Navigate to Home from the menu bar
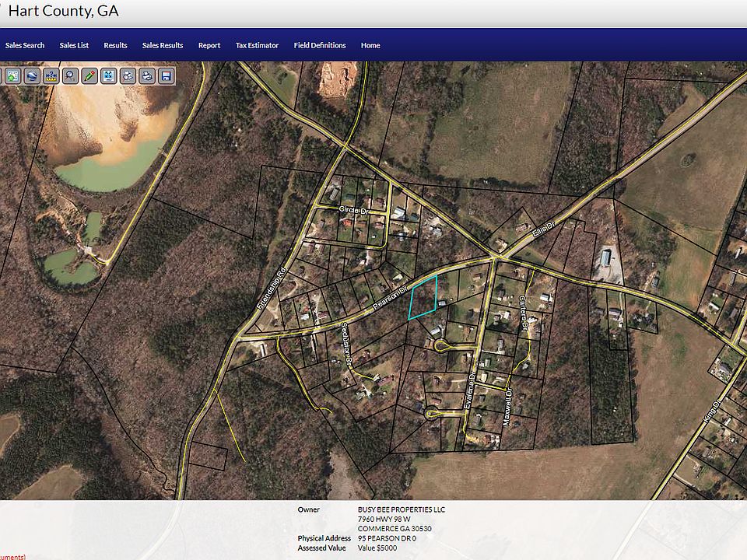Screen dimensions: 747x560 point(370,45)
